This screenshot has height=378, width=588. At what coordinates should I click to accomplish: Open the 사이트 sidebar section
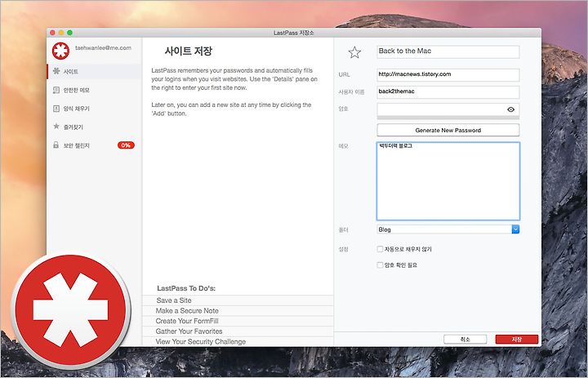point(94,71)
